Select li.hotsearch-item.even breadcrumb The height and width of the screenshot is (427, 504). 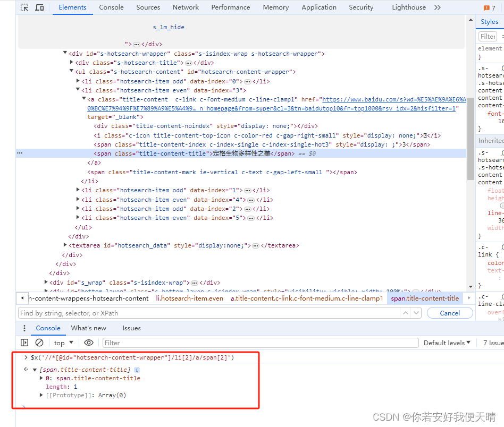point(190,298)
